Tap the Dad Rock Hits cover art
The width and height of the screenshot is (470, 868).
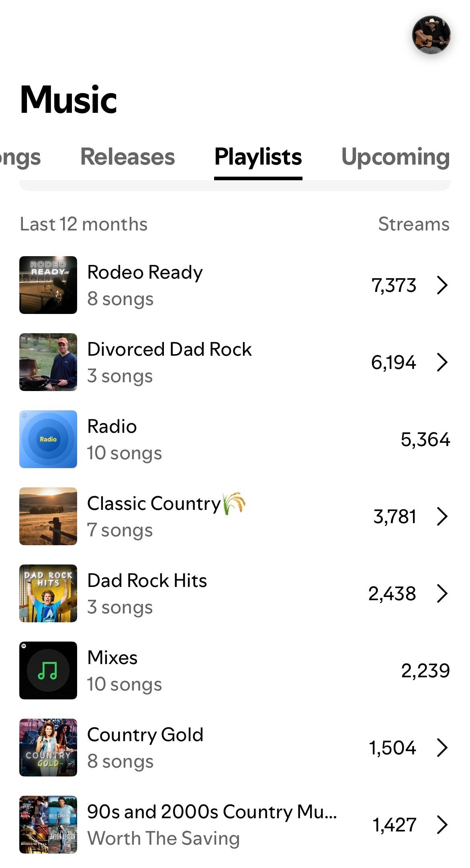[x=48, y=593]
